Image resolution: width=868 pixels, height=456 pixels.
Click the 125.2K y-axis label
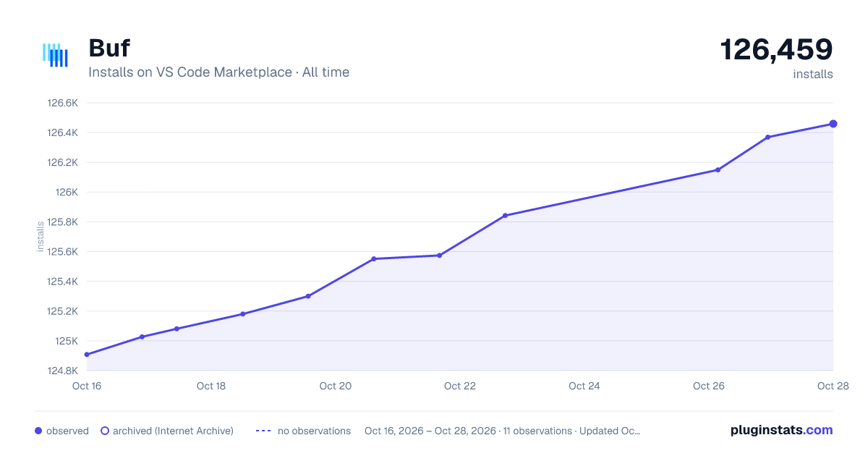click(x=62, y=311)
